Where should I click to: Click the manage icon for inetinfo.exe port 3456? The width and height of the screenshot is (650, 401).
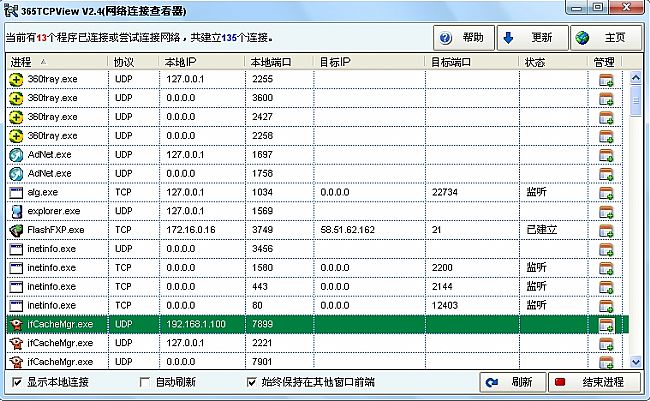606,250
